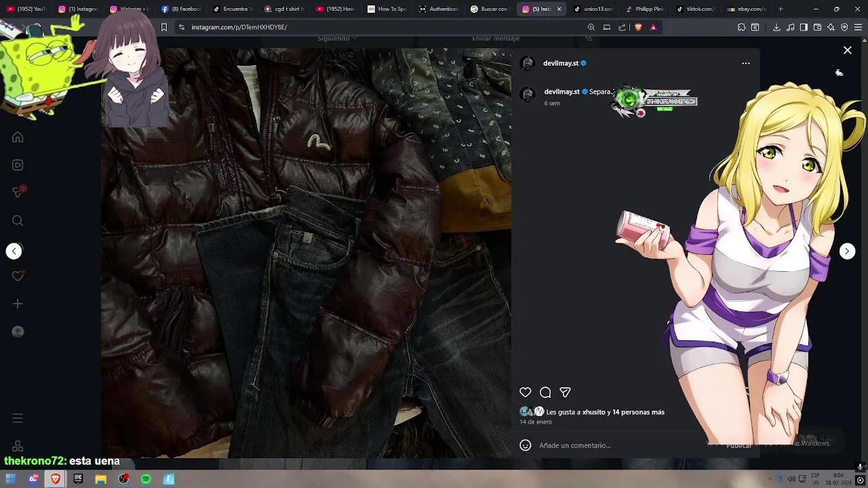Open Messages in the Instagram sidebar
The height and width of the screenshot is (488, 868).
click(x=18, y=192)
